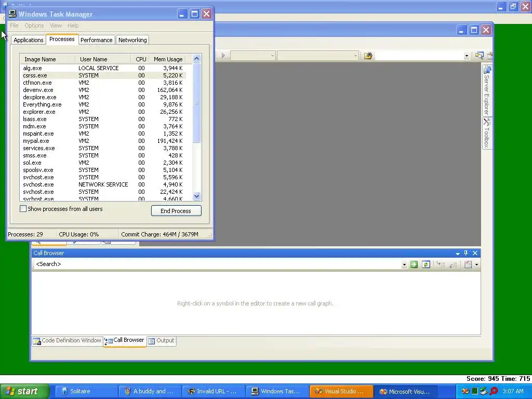Open the Task Manager File menu

(14, 25)
